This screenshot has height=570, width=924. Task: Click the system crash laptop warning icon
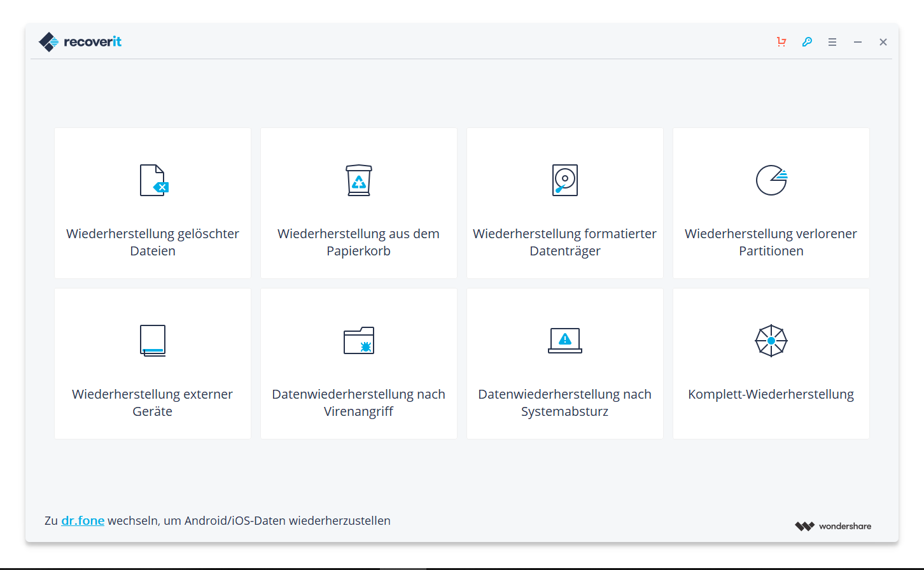(565, 341)
